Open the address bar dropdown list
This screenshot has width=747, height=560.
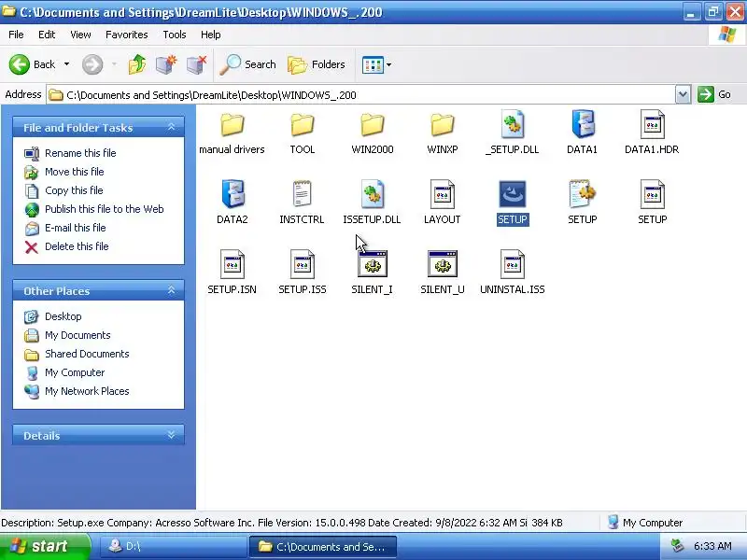coord(683,95)
